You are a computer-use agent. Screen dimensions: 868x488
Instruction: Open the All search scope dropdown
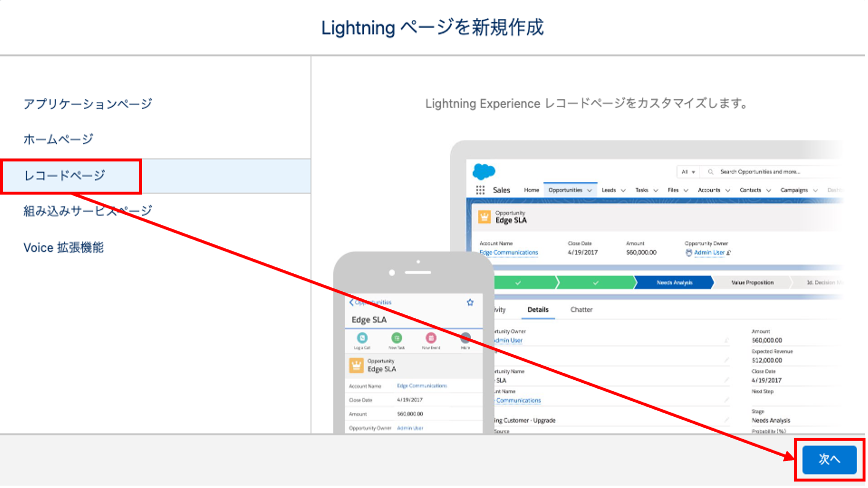688,171
